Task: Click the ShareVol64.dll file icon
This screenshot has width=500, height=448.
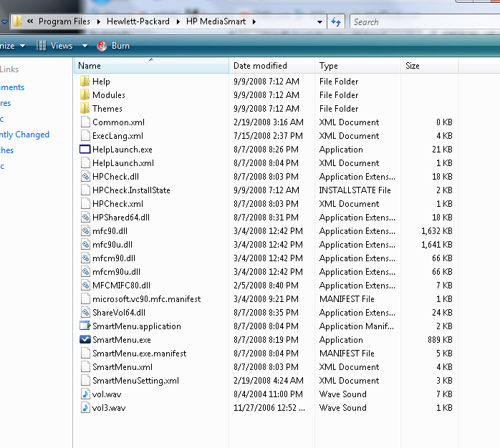Action: 85,313
